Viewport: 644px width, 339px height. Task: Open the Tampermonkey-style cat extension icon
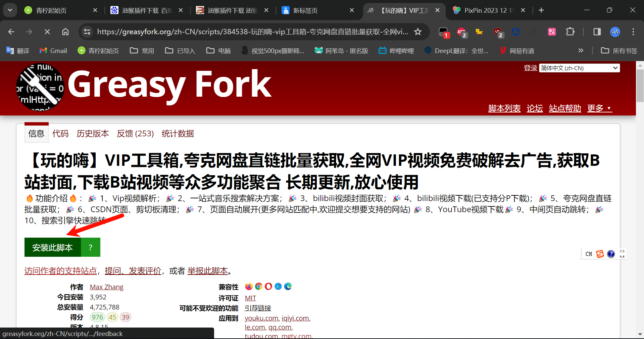[479, 32]
